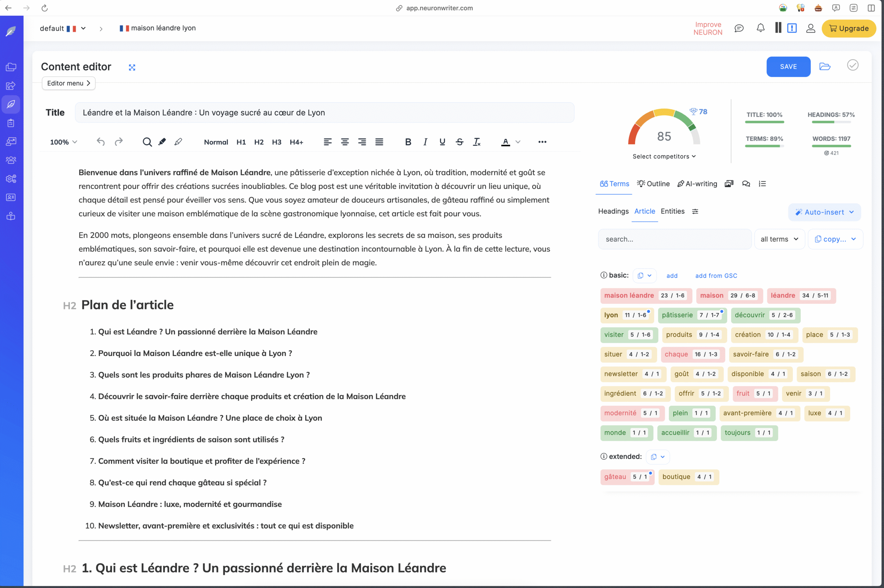Align text left
This screenshot has height=588, width=884.
[x=327, y=142]
